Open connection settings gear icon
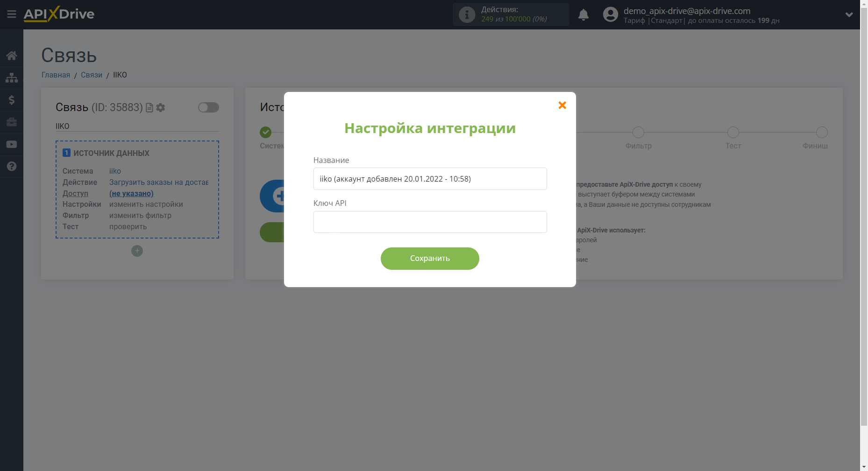 pos(161,108)
